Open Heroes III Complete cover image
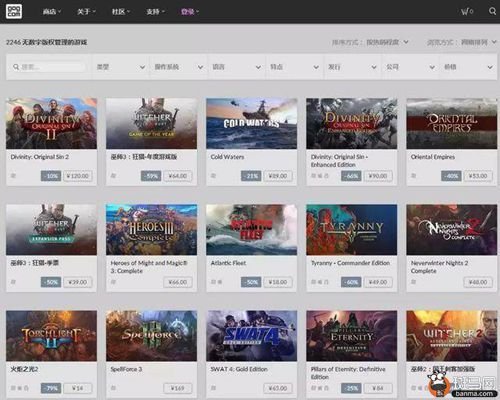 [152, 230]
